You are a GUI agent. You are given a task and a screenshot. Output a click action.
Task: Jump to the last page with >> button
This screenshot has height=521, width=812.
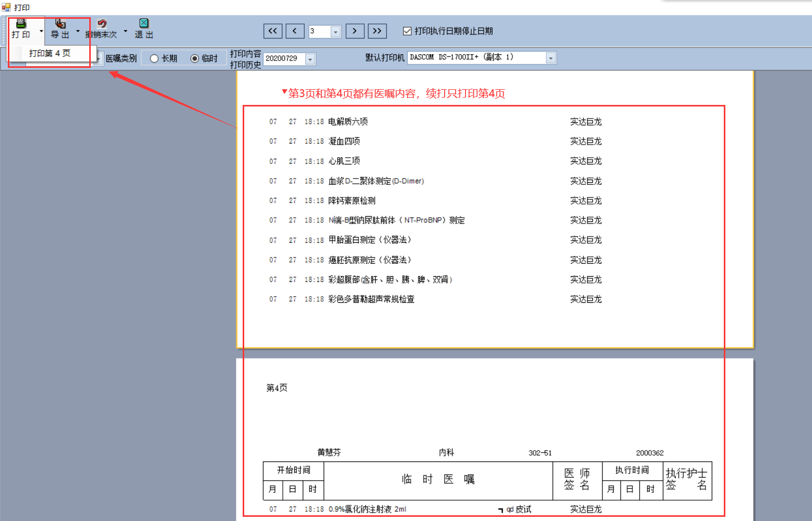click(x=377, y=31)
